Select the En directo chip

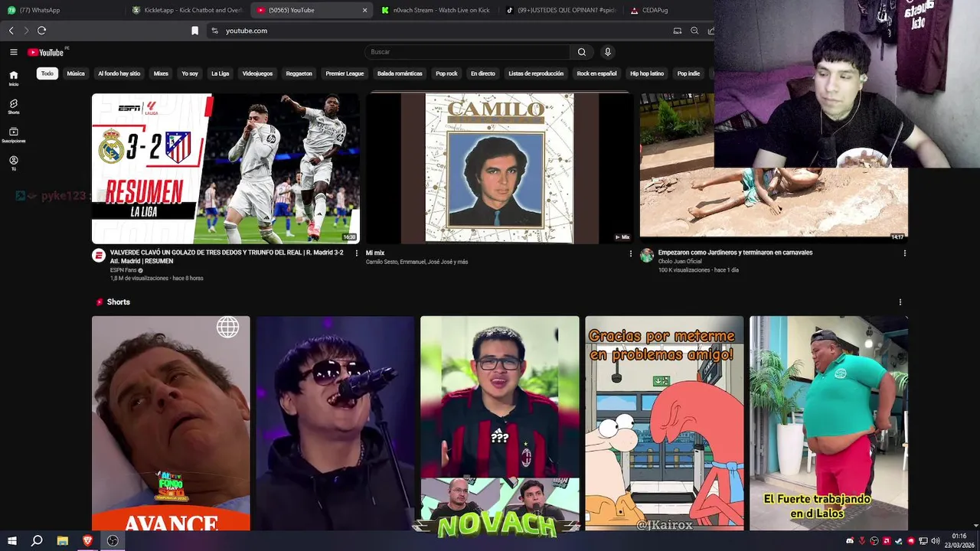[x=483, y=73]
